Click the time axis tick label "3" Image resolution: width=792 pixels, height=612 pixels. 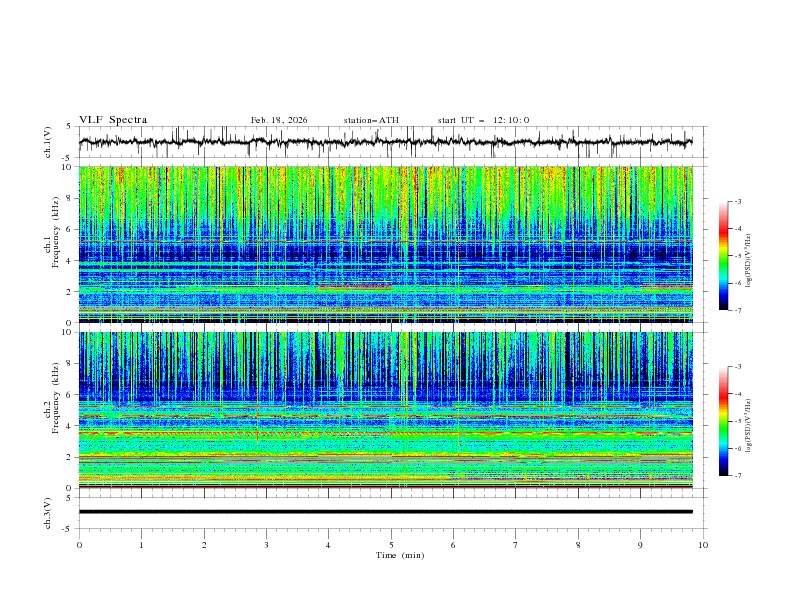[x=266, y=545]
